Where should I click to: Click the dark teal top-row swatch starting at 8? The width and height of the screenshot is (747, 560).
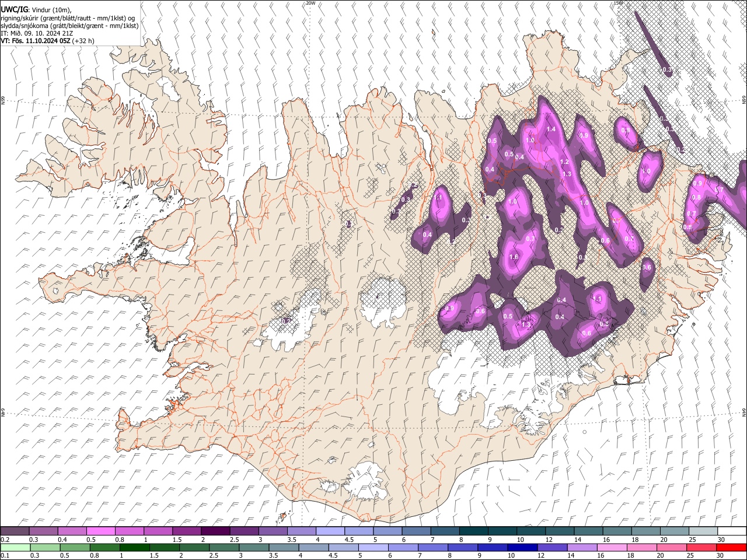point(474,531)
